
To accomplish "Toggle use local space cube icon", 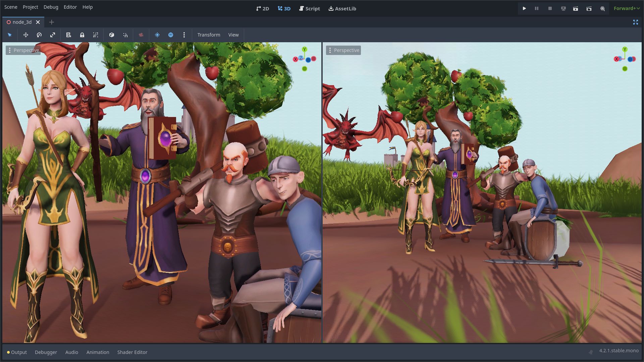I will pos(112,35).
